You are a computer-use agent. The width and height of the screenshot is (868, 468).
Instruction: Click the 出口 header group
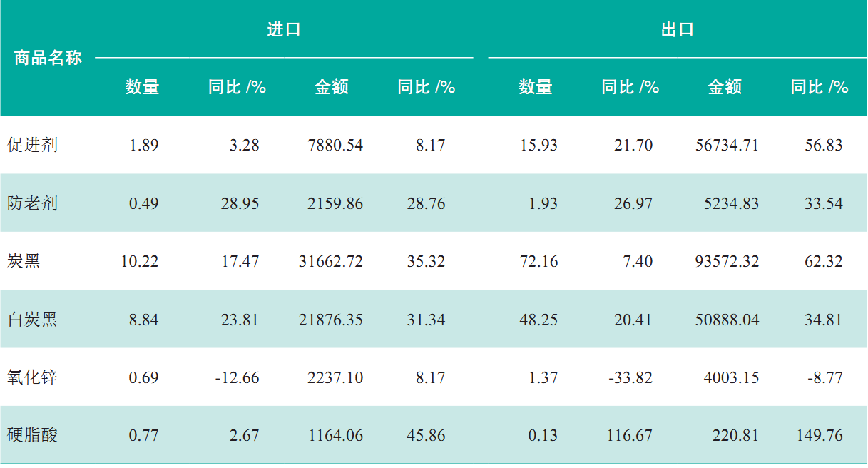(677, 30)
